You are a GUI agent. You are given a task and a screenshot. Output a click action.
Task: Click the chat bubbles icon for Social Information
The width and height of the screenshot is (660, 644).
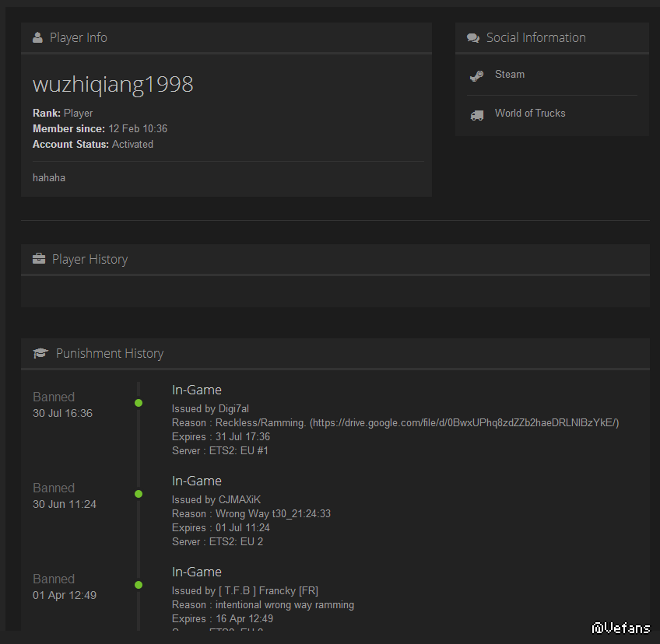(x=472, y=37)
